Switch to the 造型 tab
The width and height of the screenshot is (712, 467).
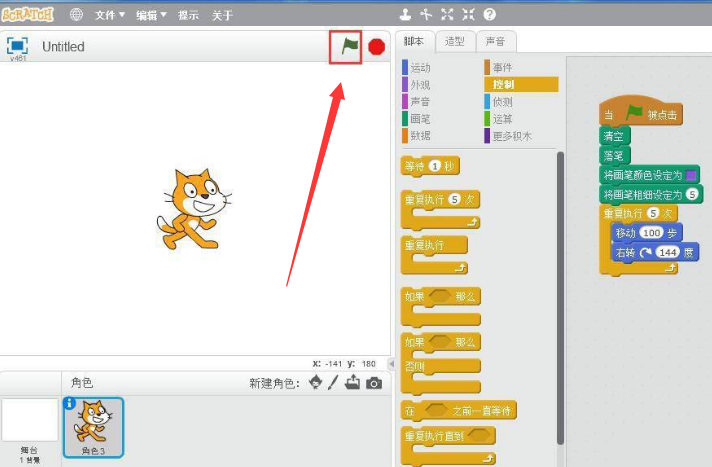click(455, 41)
